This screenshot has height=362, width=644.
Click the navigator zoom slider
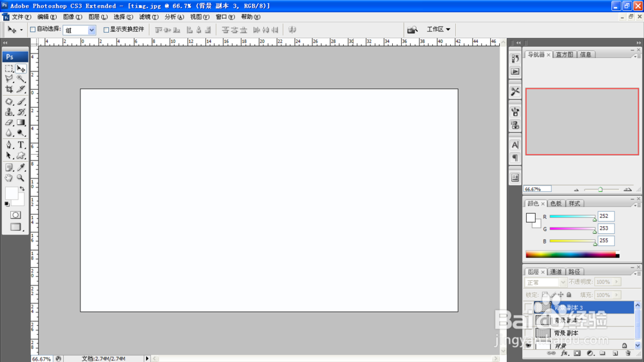click(601, 189)
